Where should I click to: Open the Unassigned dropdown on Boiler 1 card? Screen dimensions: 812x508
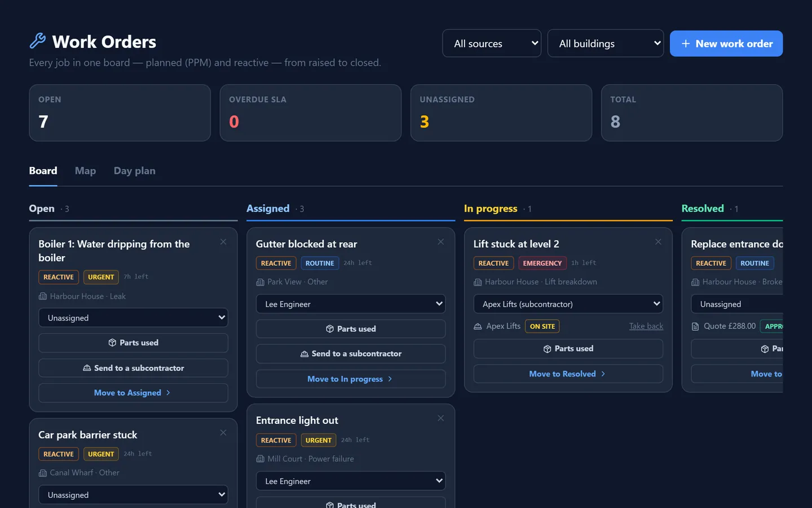point(133,318)
